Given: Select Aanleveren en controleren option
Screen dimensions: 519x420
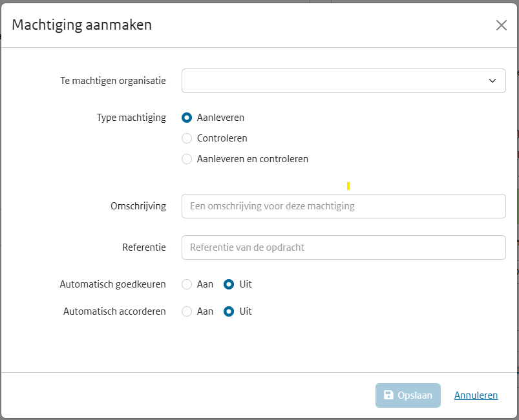Looking at the screenshot, I should (x=187, y=159).
